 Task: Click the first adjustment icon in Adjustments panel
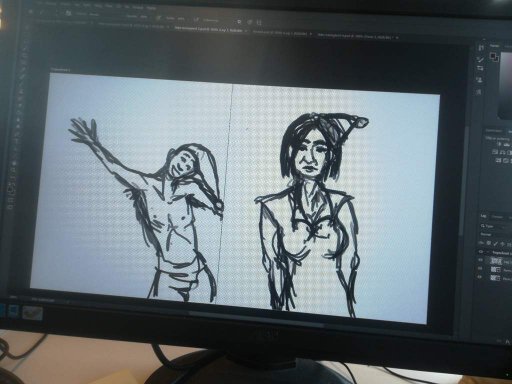(500, 144)
